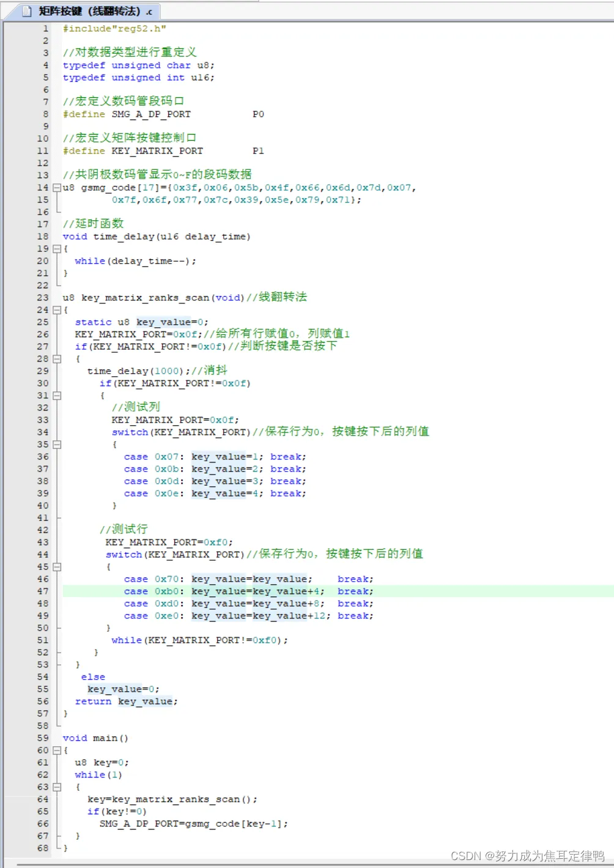The image size is (614, 868).
Task: Click 'return key_value;' on line 56
Action: click(127, 702)
